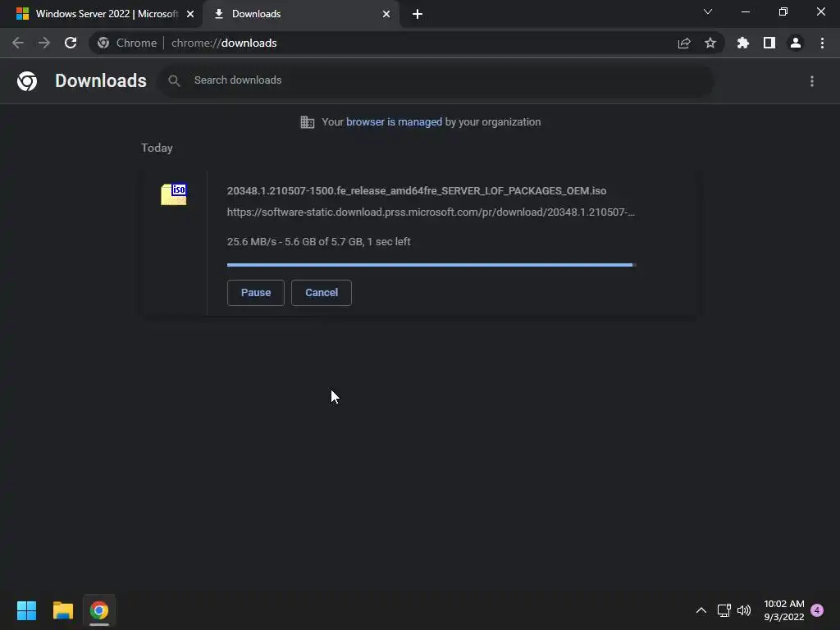The image size is (840, 630).
Task: Bookmark this page with the star icon
Action: point(710,43)
